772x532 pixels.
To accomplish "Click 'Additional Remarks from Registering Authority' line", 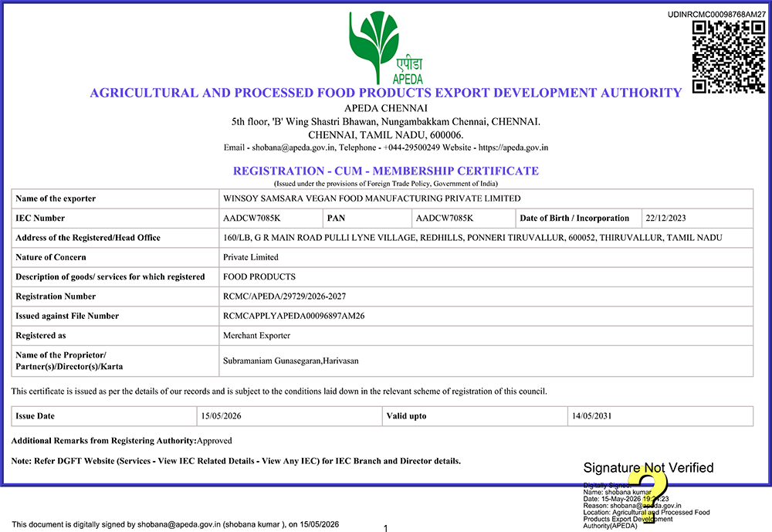I will tap(122, 440).
